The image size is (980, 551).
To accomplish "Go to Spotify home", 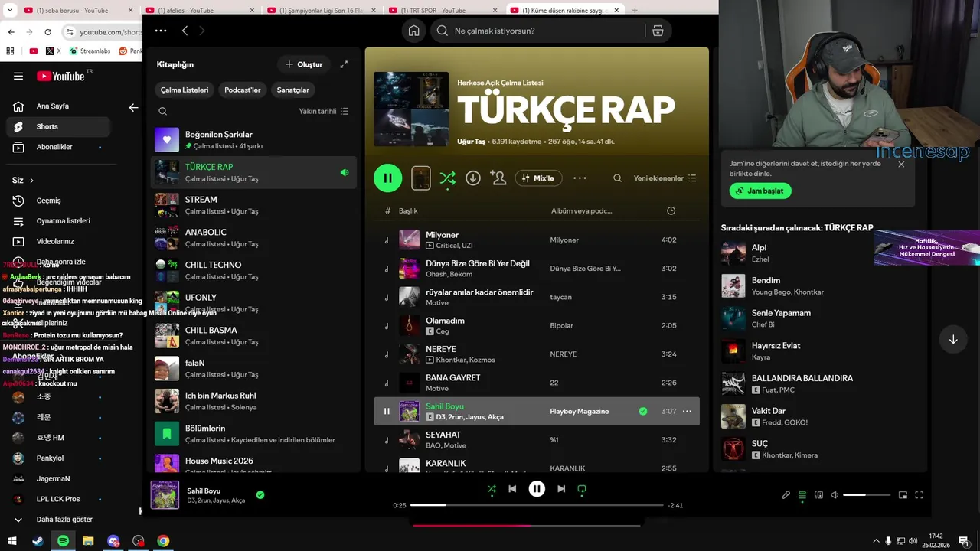I will click(413, 31).
